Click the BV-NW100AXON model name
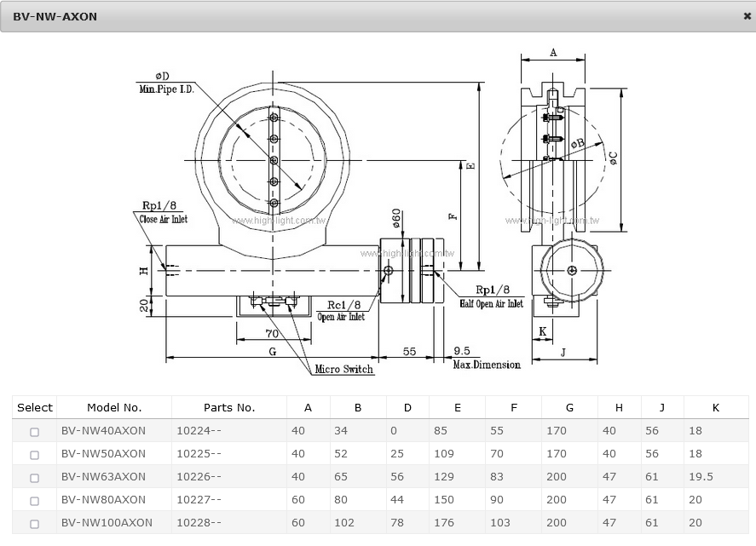This screenshot has width=756, height=546. click(x=107, y=523)
